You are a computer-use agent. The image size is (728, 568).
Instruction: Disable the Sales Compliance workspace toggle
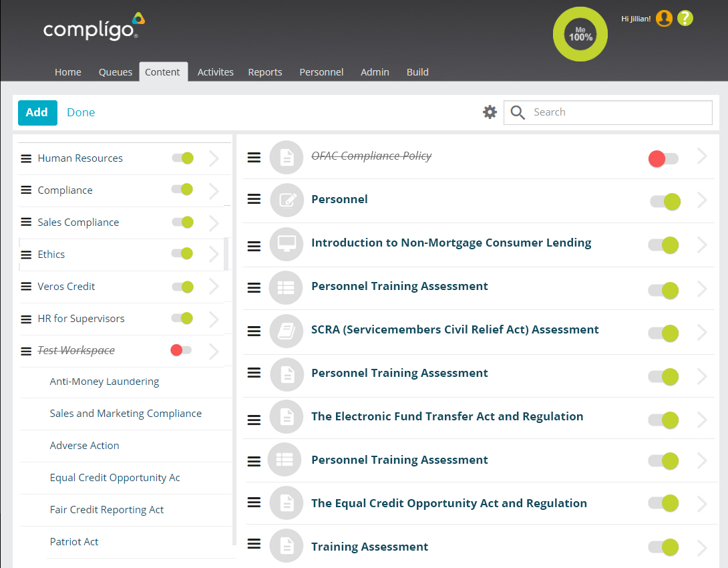click(182, 222)
